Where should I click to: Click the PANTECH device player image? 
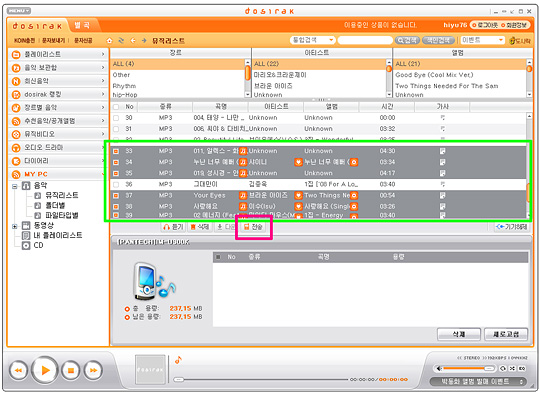[x=153, y=281]
